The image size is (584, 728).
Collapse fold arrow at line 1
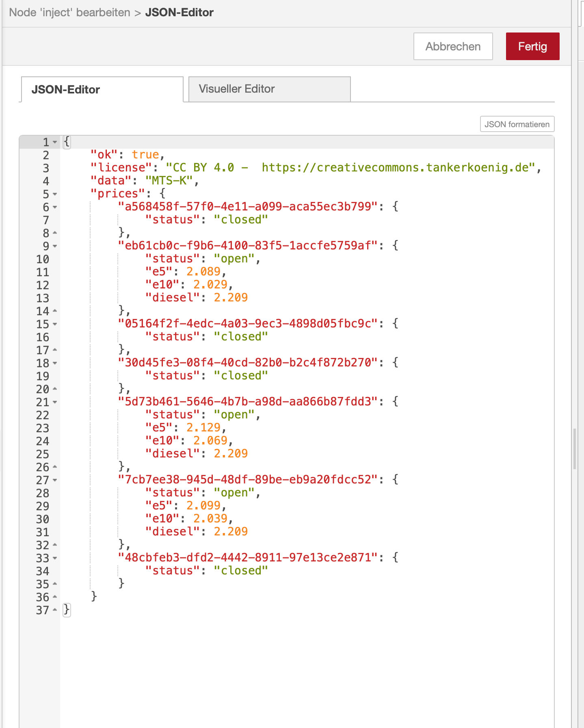click(55, 142)
